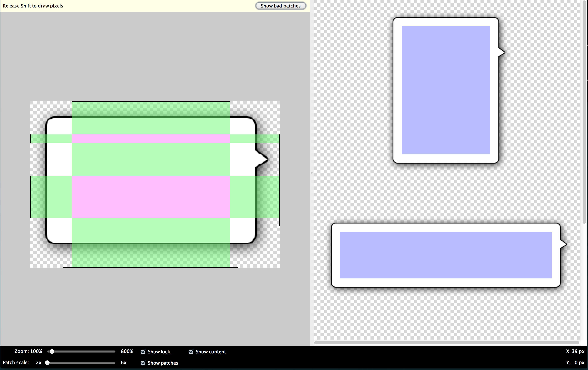
Task: Click the wide preview's blue content area
Action: pyautogui.click(x=446, y=255)
